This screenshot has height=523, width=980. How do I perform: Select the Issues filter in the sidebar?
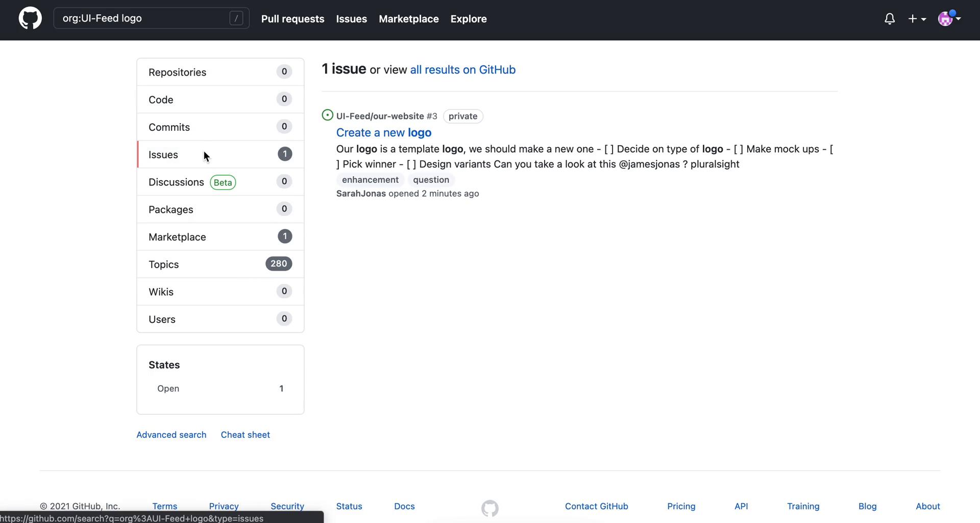220,155
